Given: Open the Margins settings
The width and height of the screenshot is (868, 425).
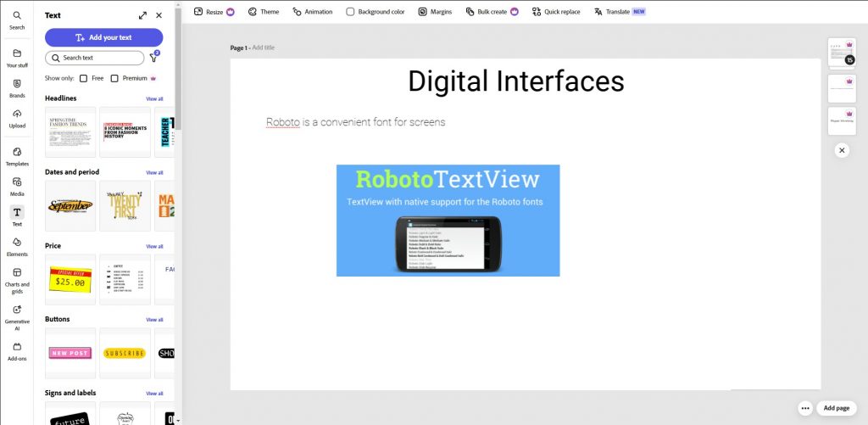Looking at the screenshot, I should click(435, 12).
